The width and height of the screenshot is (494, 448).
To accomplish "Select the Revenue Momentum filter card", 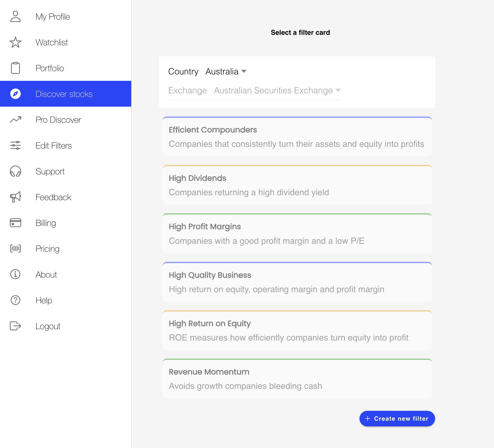I will tap(297, 379).
